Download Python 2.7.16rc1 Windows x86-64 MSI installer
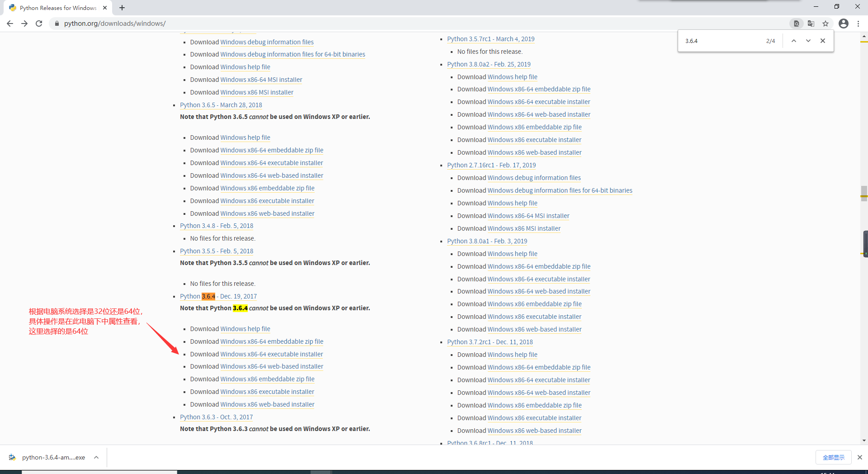 (x=528, y=216)
